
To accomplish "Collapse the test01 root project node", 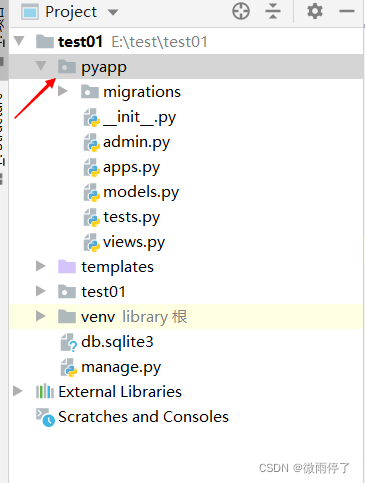I will [x=19, y=41].
